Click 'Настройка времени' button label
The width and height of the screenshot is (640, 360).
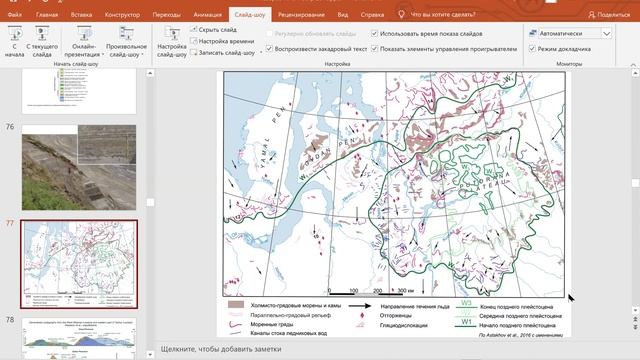(x=227, y=41)
